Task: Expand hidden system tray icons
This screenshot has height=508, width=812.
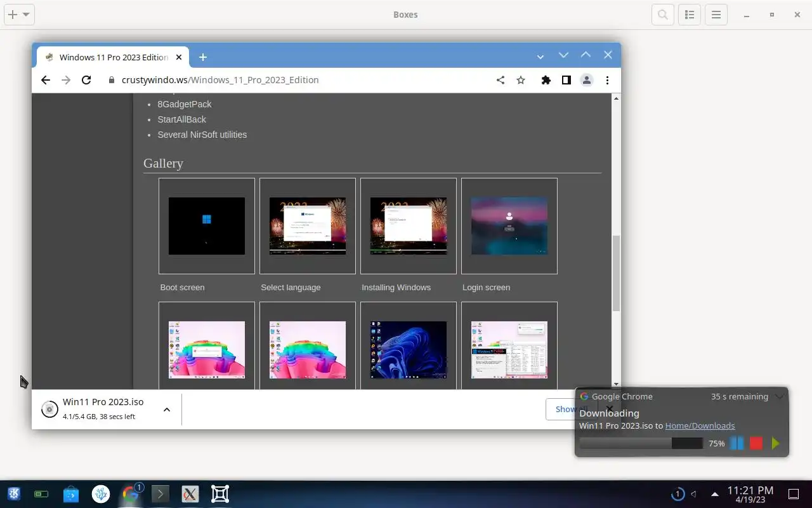Action: (715, 493)
